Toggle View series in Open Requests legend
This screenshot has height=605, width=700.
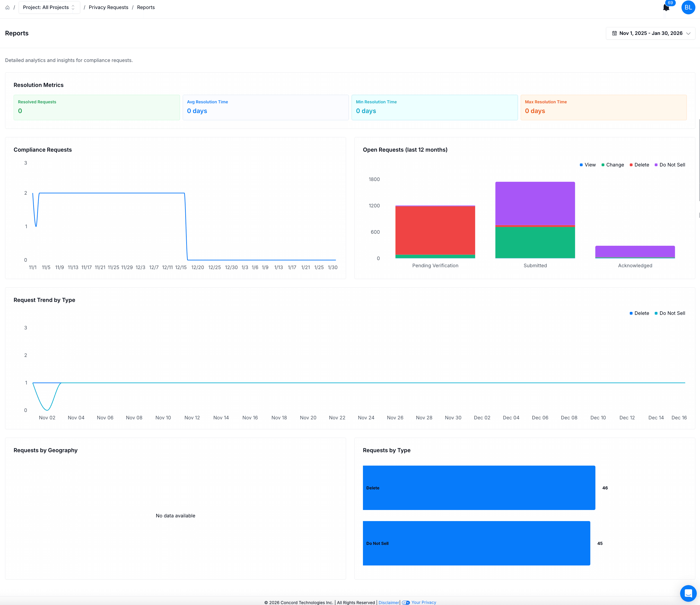coord(588,165)
